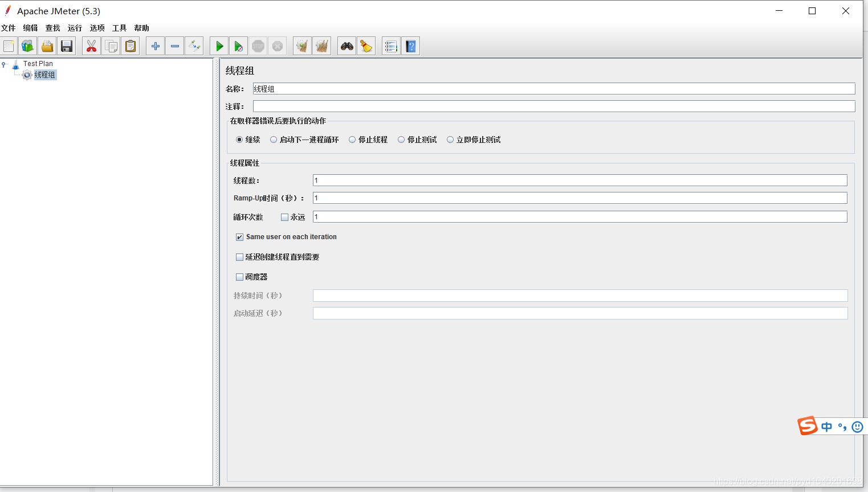
Task: Open the 查找 menu
Action: 52,28
